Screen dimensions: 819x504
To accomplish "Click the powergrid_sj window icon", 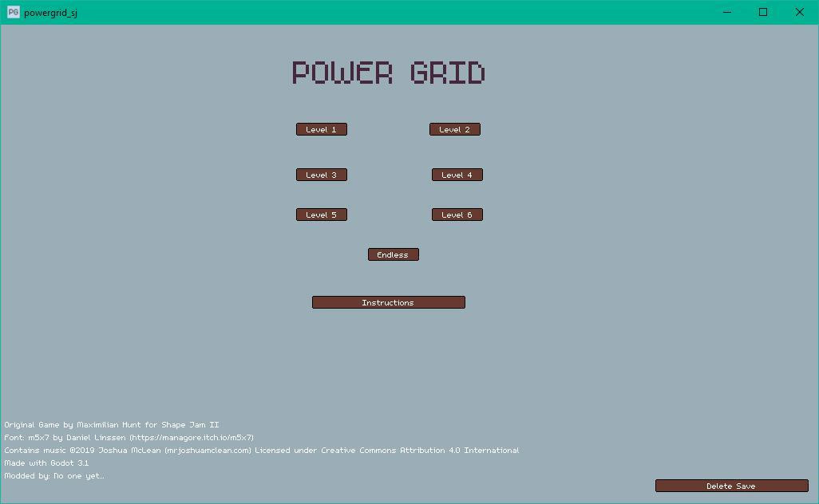I will pyautogui.click(x=13, y=12).
